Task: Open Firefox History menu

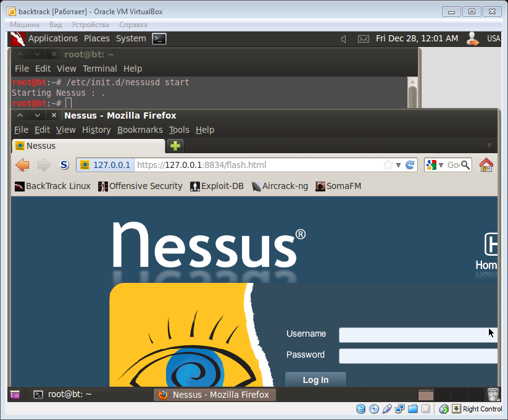Action: 96,130
